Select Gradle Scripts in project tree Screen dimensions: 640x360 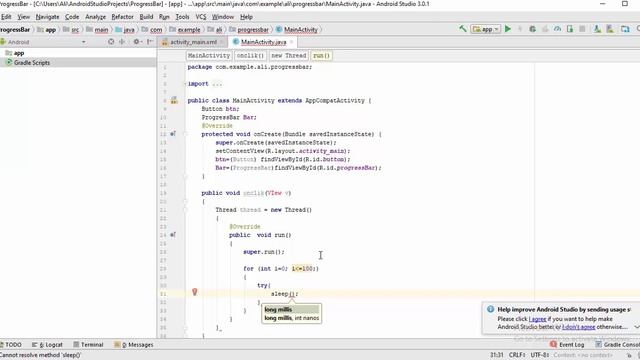[x=27, y=62]
